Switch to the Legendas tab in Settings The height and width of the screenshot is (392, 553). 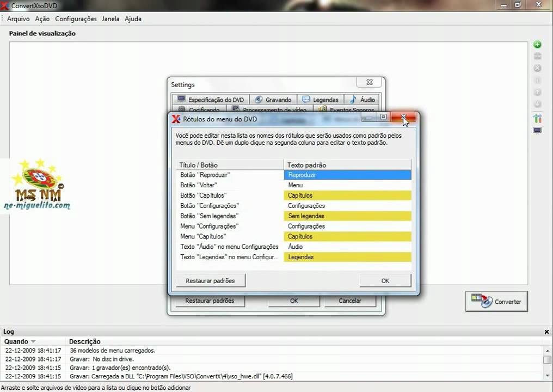point(321,100)
